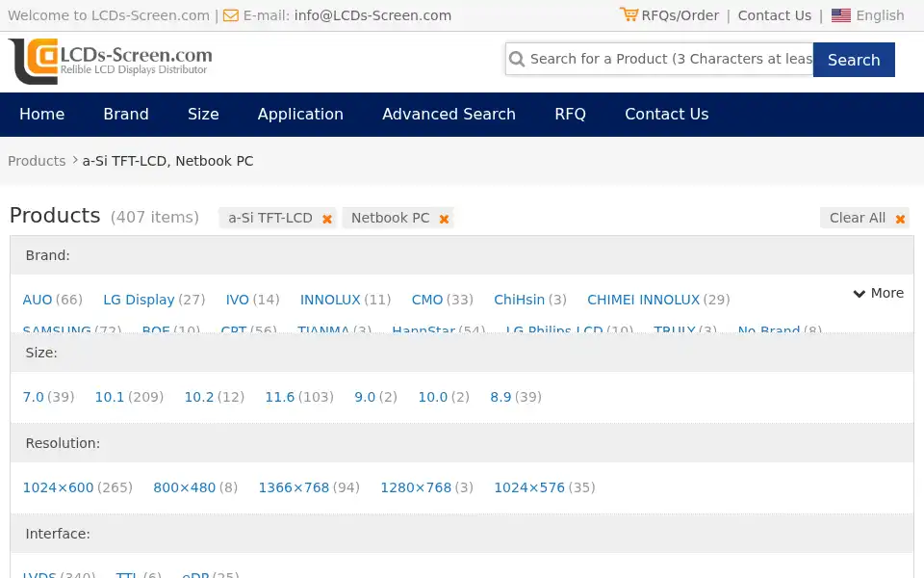Click the info@LCDs-Screen.com email link
This screenshot has width=924, height=578.
click(x=372, y=15)
